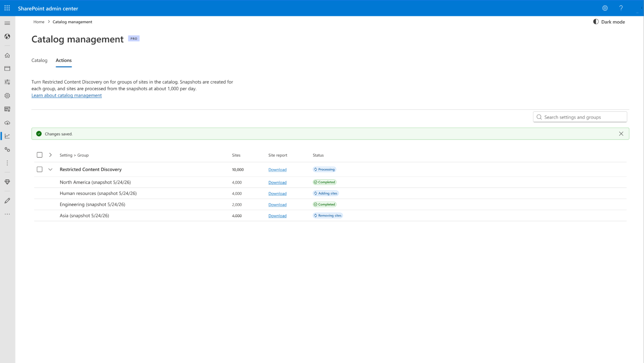The width and height of the screenshot is (644, 363).
Task: Click the cloud migration icon in sidebar
Action: pyautogui.click(x=7, y=123)
